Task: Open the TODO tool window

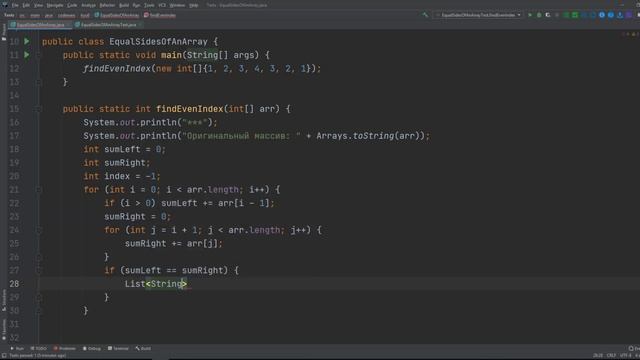Action: (39, 348)
